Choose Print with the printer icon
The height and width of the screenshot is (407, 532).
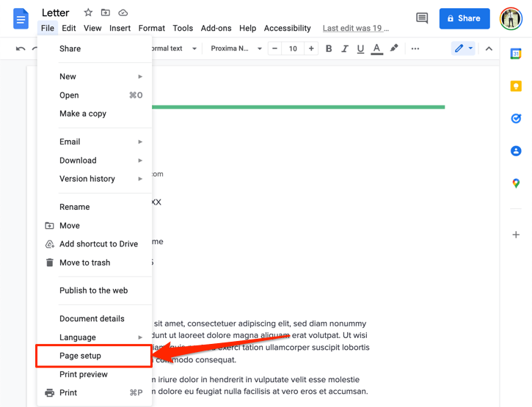click(x=95, y=393)
